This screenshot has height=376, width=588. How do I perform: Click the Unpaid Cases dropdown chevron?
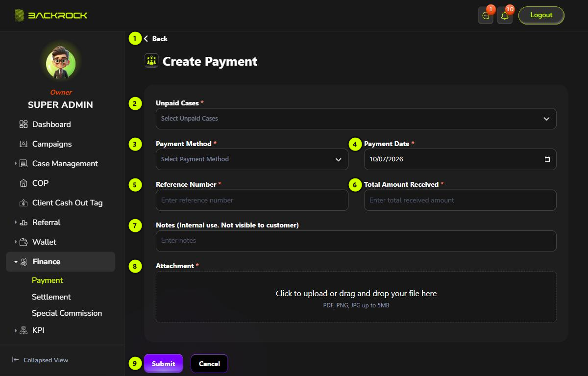(546, 119)
